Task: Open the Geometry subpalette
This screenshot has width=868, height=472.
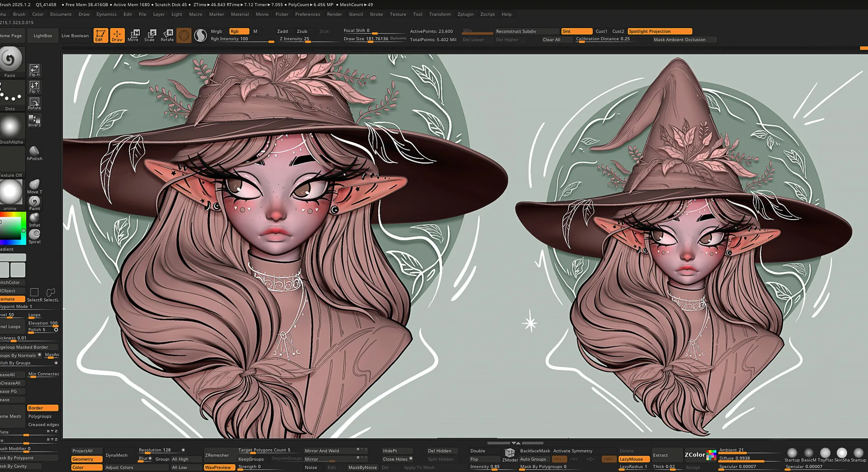Action: tap(87, 459)
